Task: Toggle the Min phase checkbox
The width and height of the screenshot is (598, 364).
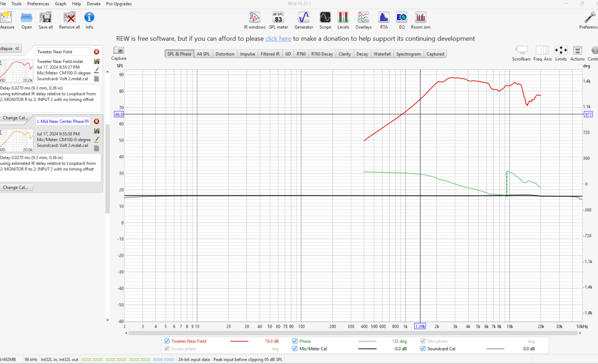Action: point(423,341)
